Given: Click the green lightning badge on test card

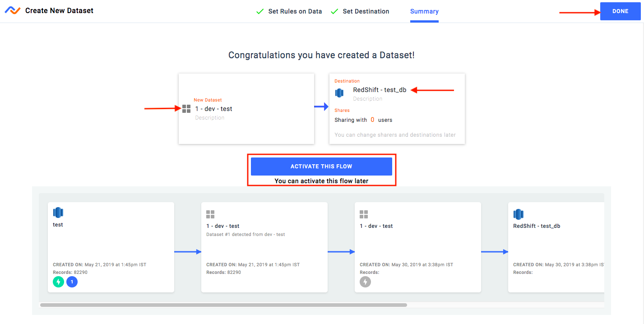Looking at the screenshot, I should tap(58, 282).
